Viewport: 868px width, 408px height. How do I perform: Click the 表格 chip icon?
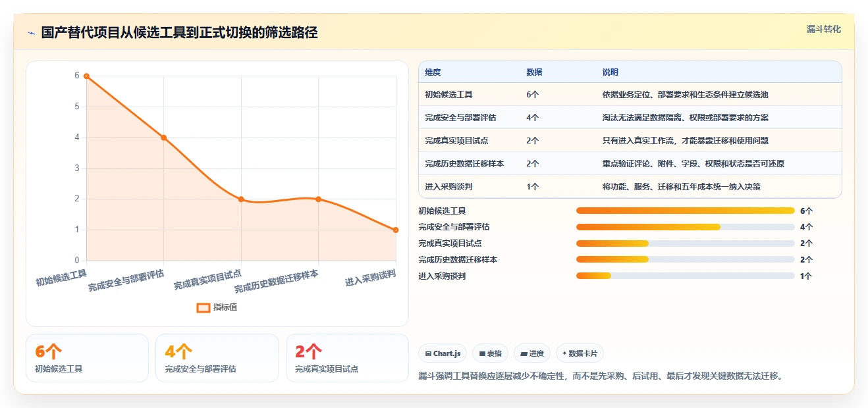pos(482,354)
